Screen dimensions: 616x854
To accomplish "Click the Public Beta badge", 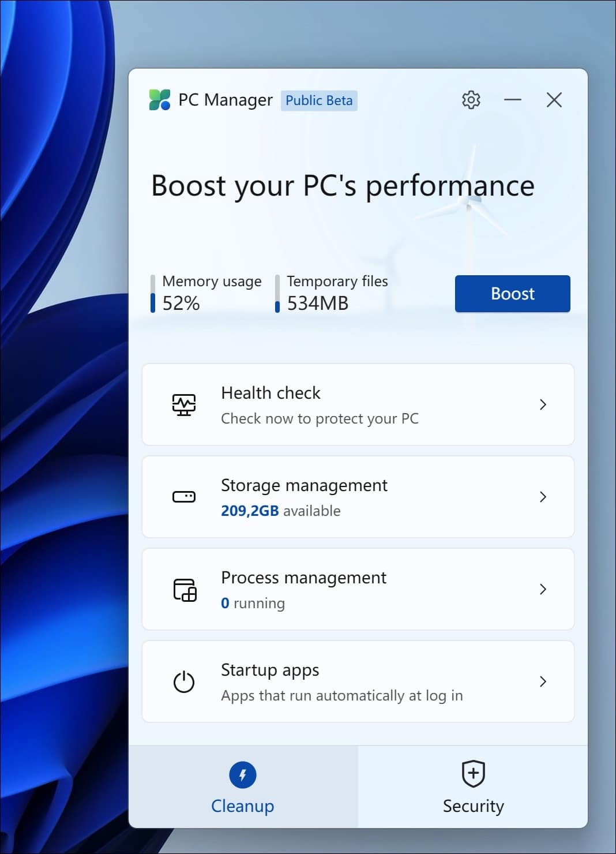I will tap(319, 100).
